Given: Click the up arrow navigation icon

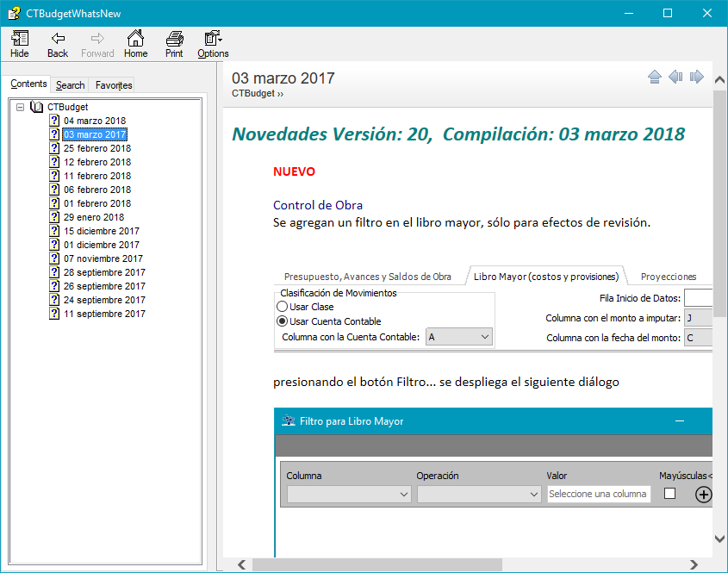Looking at the screenshot, I should point(654,78).
